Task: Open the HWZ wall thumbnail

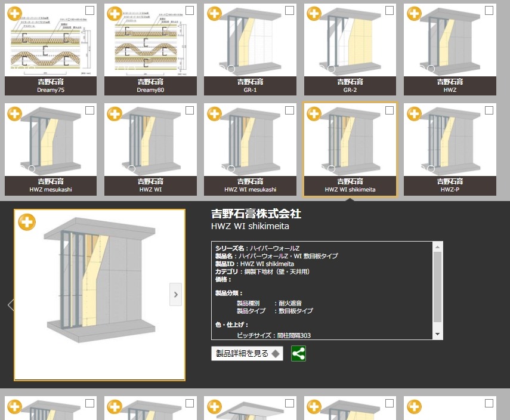Action: (x=450, y=40)
